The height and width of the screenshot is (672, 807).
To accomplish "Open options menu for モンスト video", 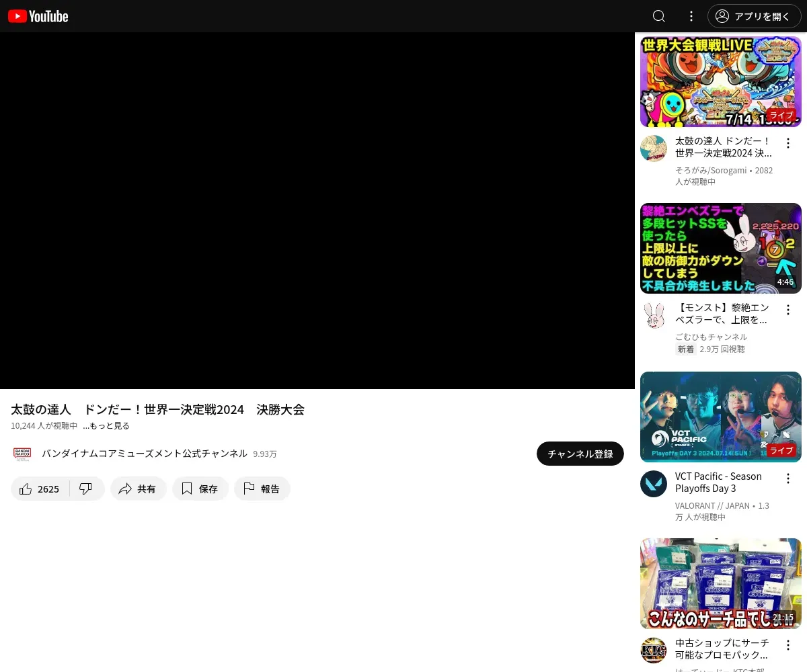I will click(788, 310).
